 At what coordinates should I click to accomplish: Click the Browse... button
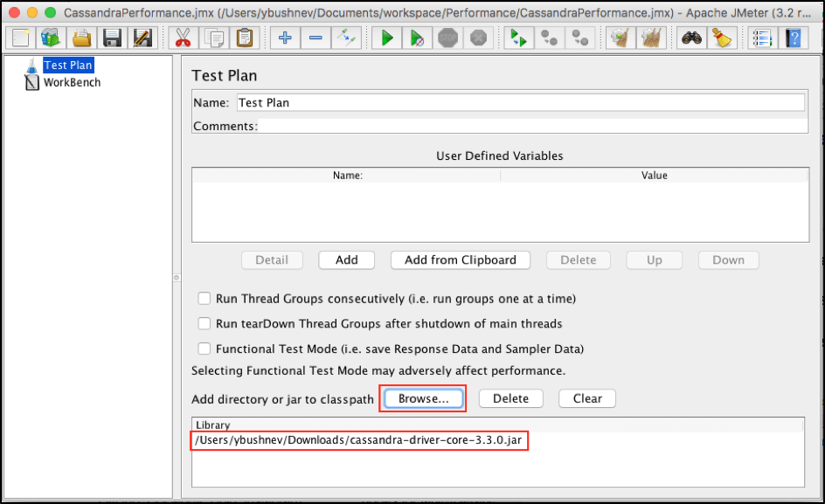[423, 398]
